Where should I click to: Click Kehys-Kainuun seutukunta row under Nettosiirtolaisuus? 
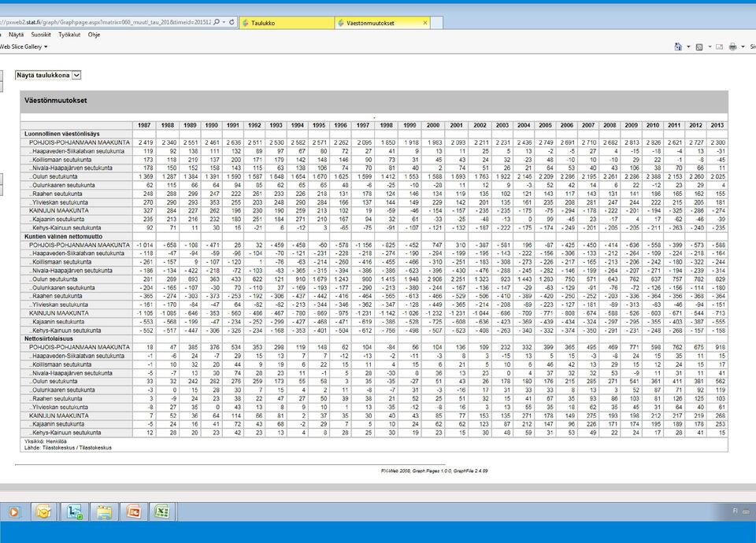(x=65, y=433)
